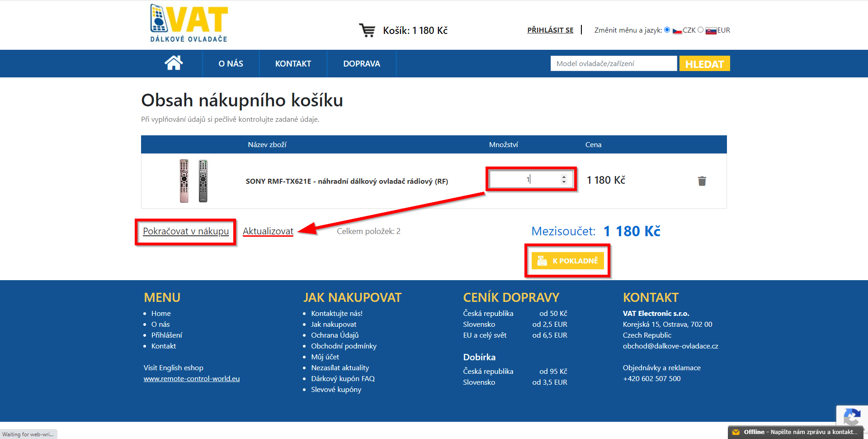Viewport: 868px width, 439px height.
Task: Click the item price 1 180 Kč
Action: (606, 180)
